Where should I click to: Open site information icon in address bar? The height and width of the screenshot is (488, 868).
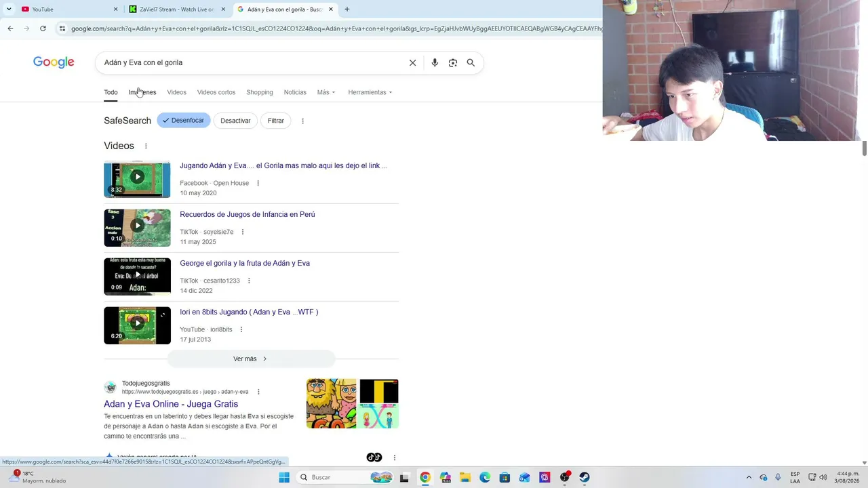pos(62,28)
